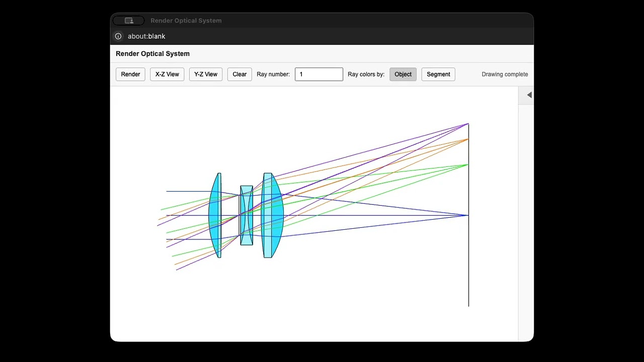Select the about:blank address text
This screenshot has width=644, height=362.
[146, 36]
